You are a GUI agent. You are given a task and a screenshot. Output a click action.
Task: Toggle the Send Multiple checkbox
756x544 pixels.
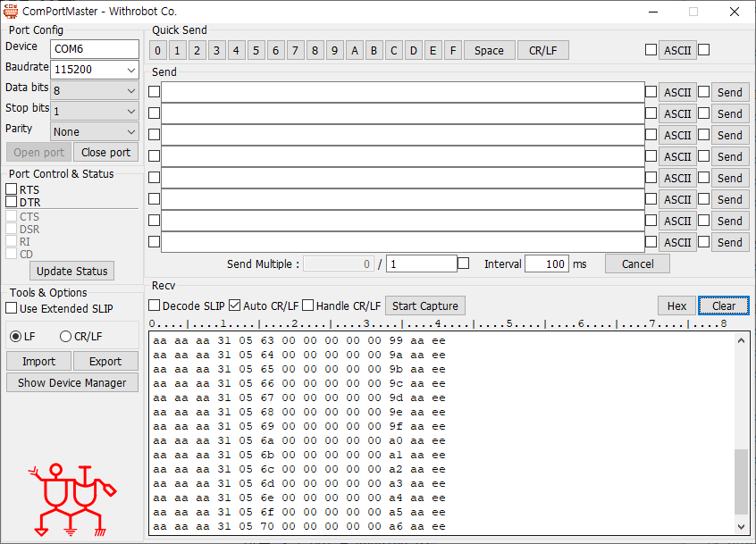tap(463, 264)
